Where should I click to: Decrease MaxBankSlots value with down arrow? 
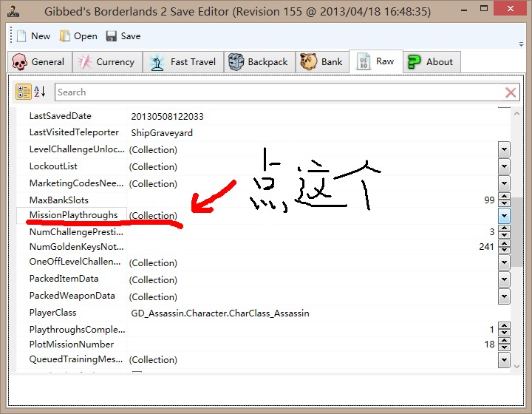[504, 203]
